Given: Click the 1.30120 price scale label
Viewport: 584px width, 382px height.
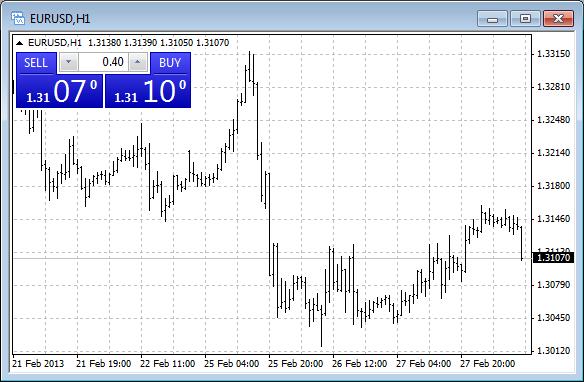Looking at the screenshot, I should pyautogui.click(x=553, y=351).
